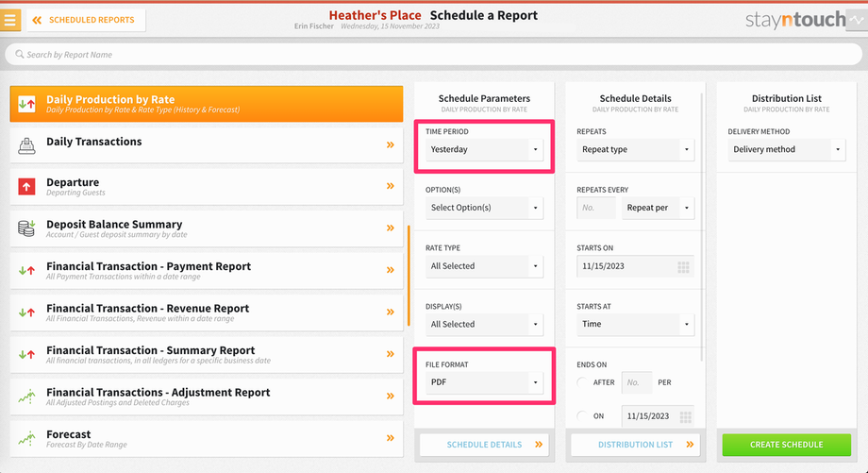Image resolution: width=868 pixels, height=473 pixels.
Task: Open the Rate Type dropdown
Action: point(484,266)
